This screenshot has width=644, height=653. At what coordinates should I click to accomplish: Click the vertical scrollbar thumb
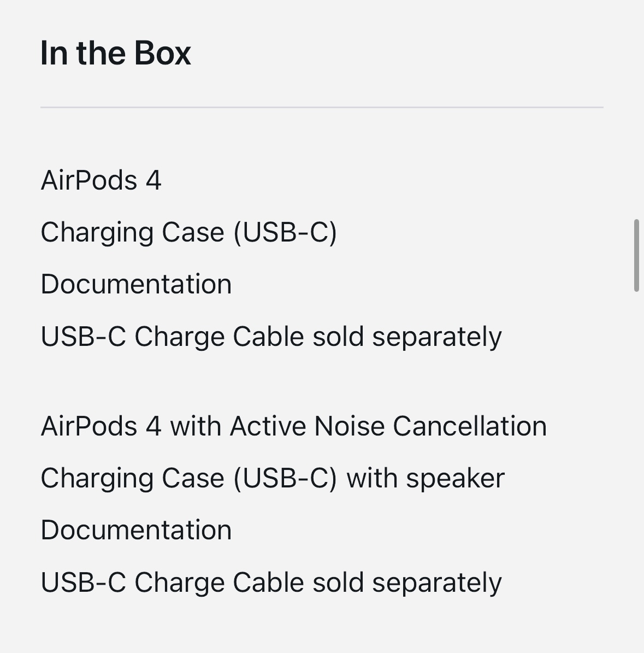[636, 255]
